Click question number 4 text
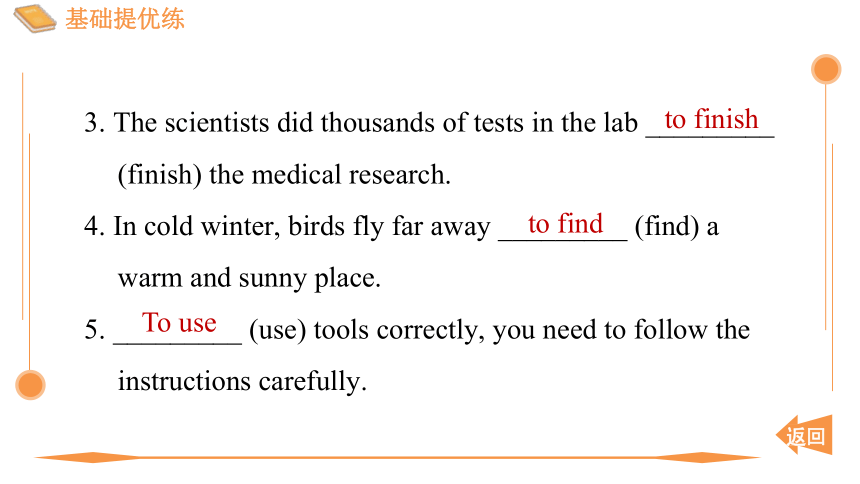Viewport: 860px width, 484px height. pyautogui.click(x=94, y=226)
